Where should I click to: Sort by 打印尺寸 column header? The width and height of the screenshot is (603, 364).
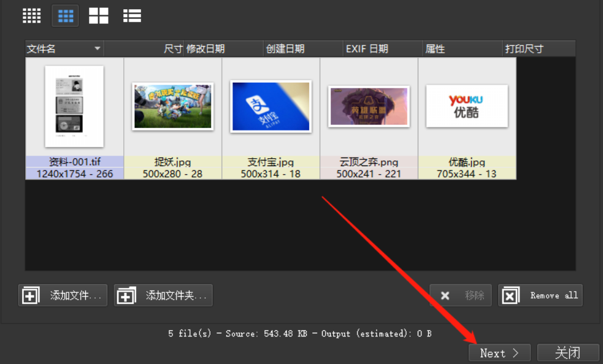(539, 49)
